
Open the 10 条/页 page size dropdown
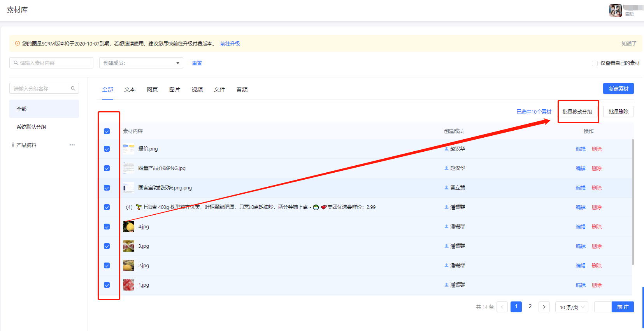pos(572,307)
